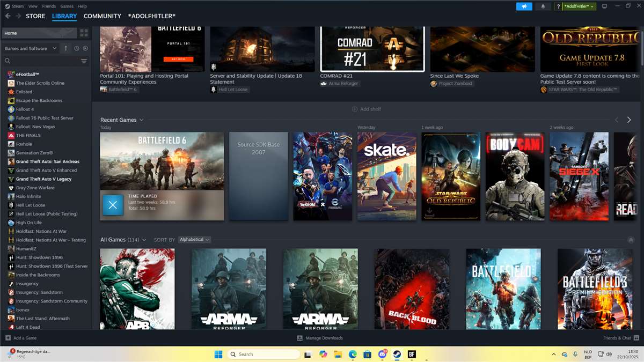Open the Friends menu in the menu bar
The width and height of the screenshot is (644, 362).
49,6
